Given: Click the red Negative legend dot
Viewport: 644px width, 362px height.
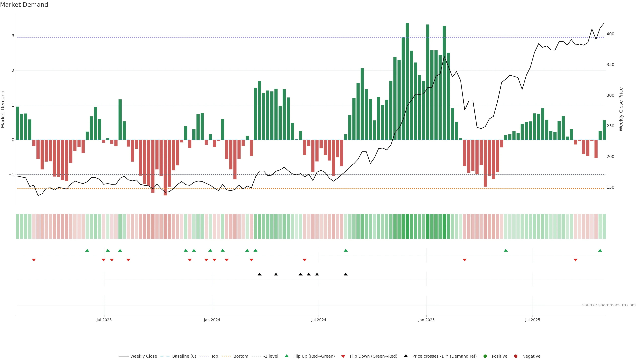Looking at the screenshot, I should [x=516, y=356].
